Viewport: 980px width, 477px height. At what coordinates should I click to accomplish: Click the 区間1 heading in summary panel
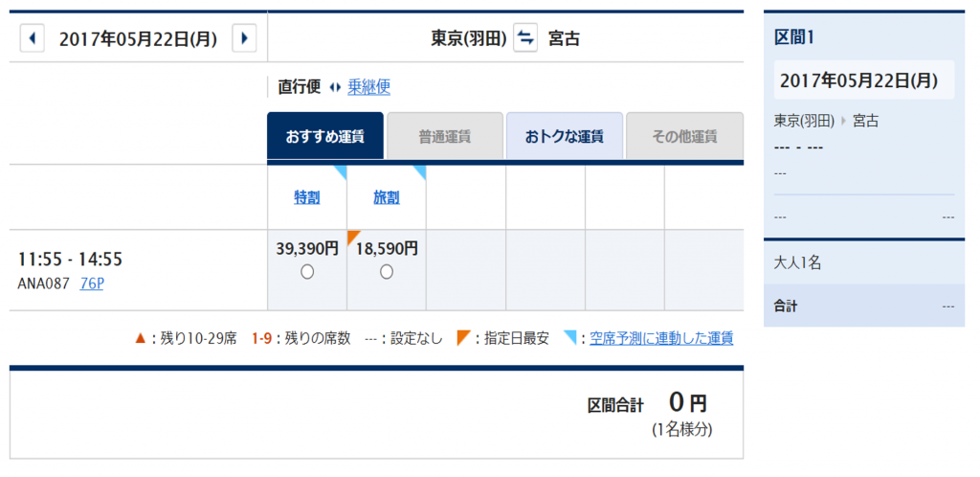tap(793, 37)
